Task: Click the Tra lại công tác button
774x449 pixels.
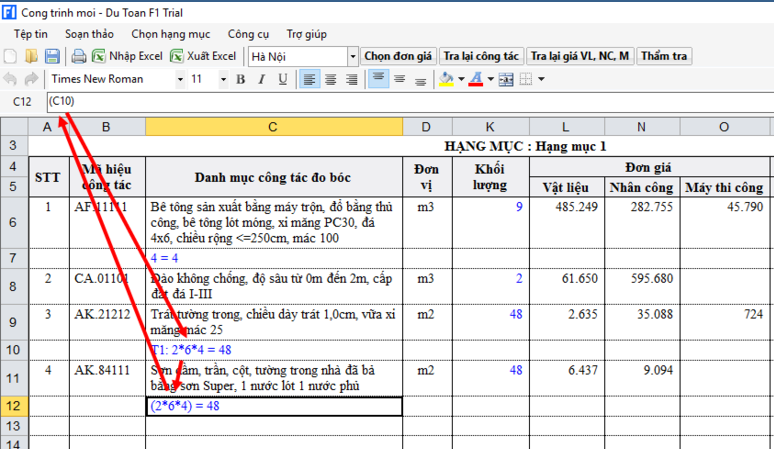Action: [482, 56]
